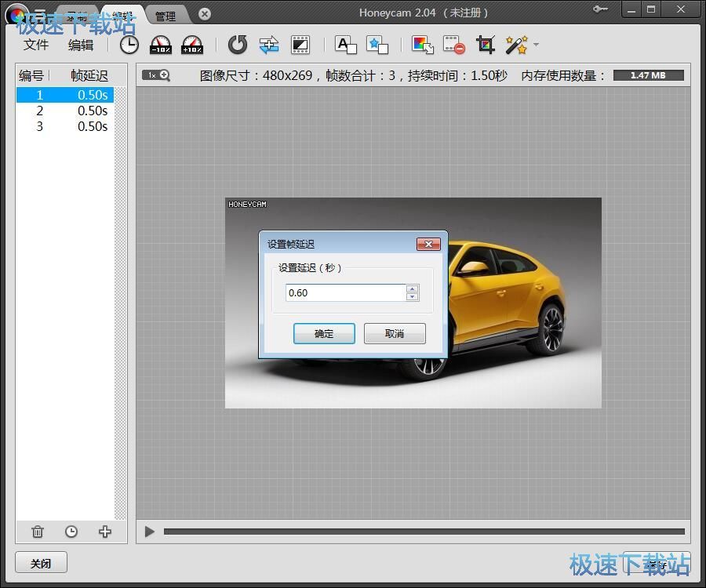Click the 1.47 MB memory usage indicator

click(x=649, y=75)
